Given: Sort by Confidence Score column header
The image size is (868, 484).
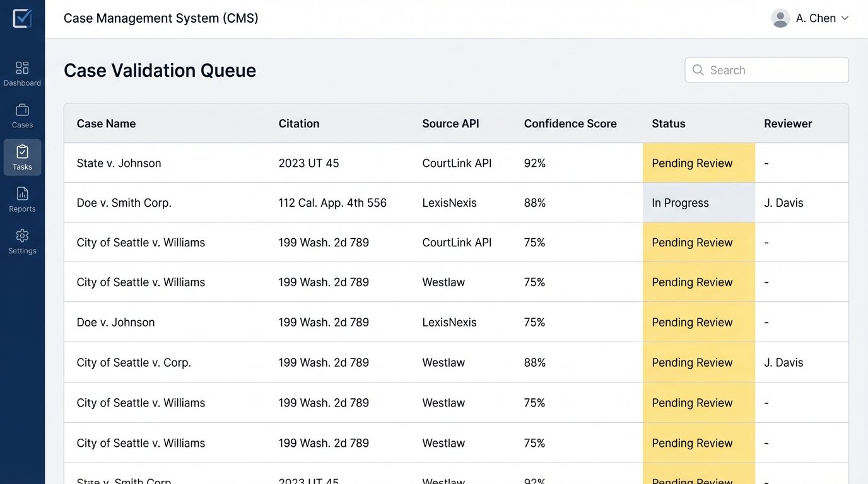Looking at the screenshot, I should click(570, 124).
